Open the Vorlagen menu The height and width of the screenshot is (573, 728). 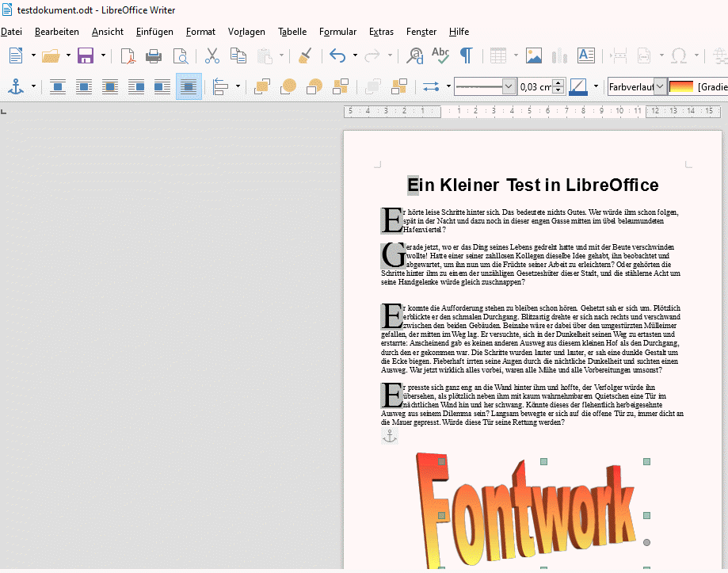coord(246,32)
